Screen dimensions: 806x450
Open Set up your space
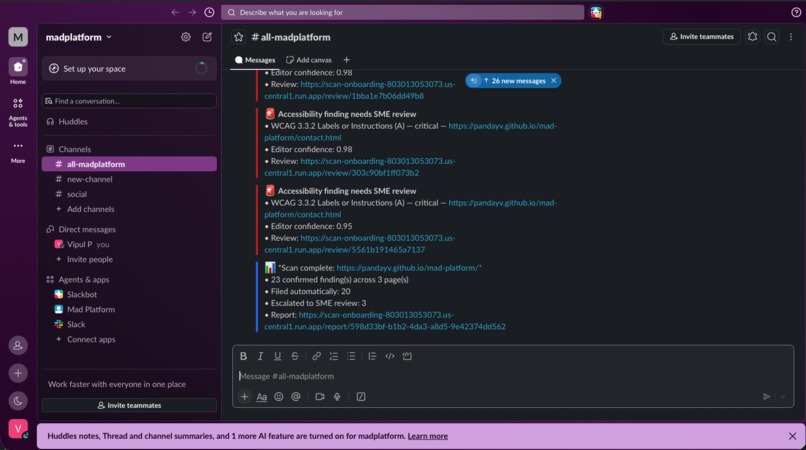129,68
